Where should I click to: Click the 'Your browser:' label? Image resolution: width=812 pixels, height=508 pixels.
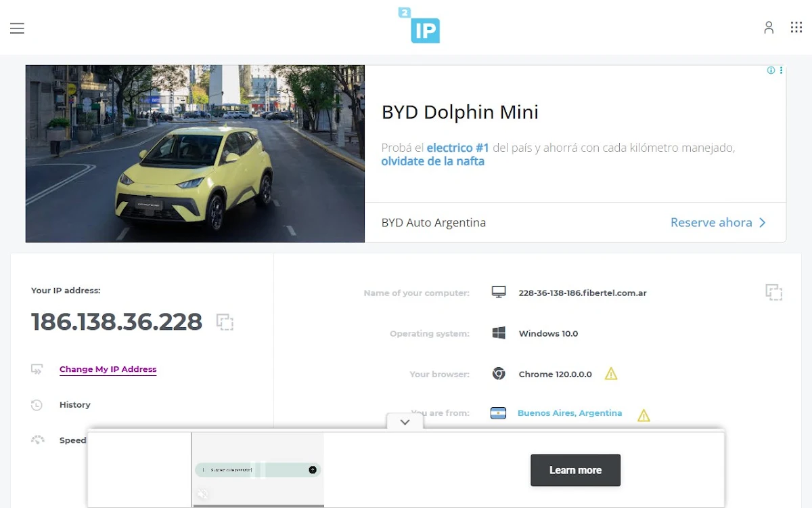point(439,374)
